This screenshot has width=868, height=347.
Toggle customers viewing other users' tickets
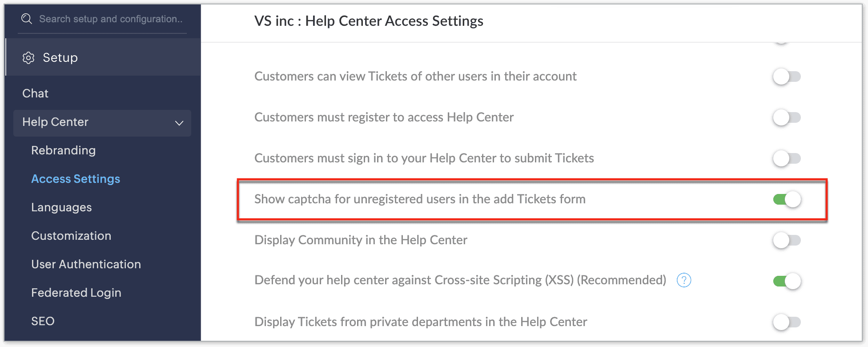click(786, 77)
